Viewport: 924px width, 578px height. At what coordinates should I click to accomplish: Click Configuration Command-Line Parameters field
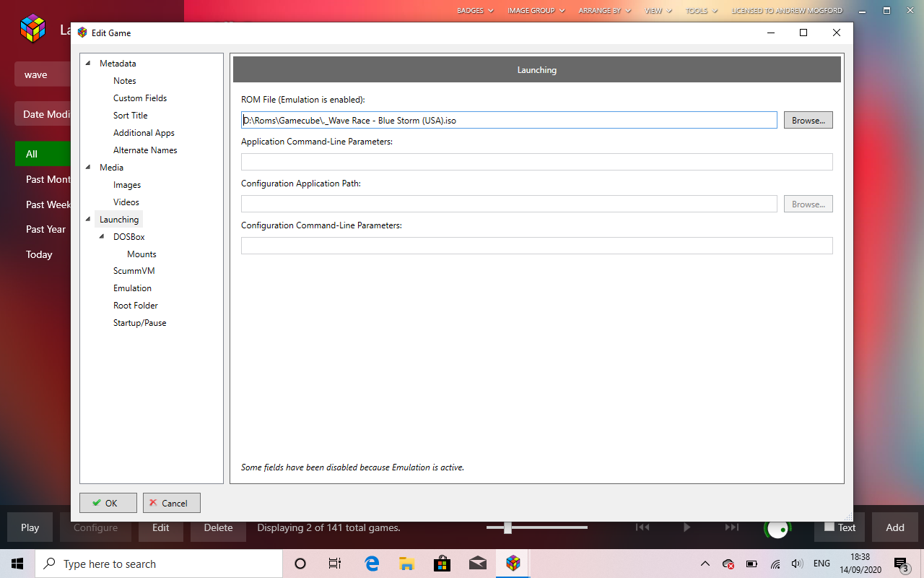point(537,246)
